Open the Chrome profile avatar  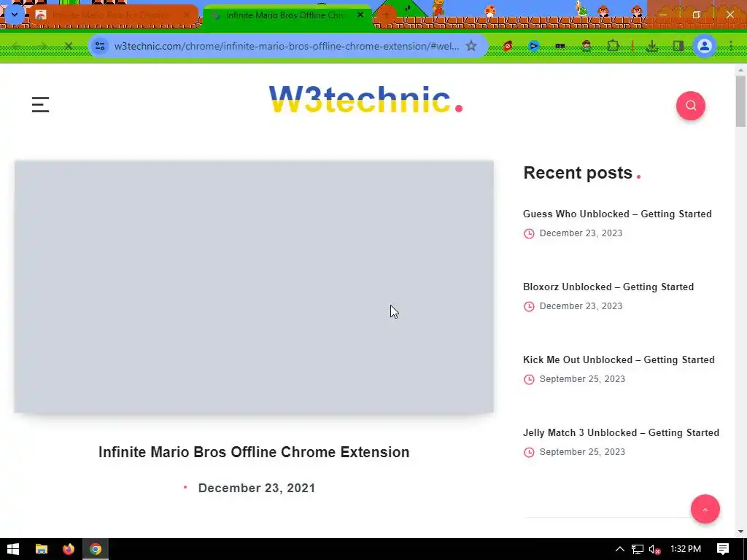[x=705, y=46]
